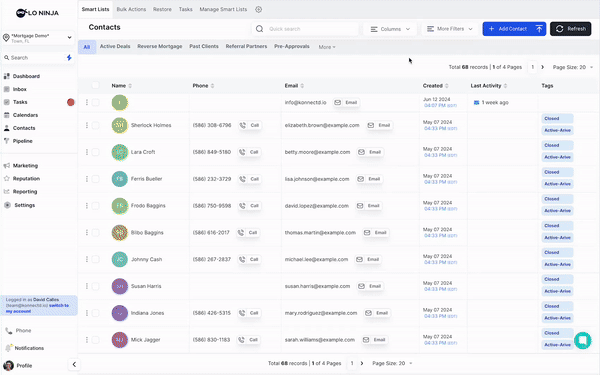600x375 pixels.
Task: Select the checkbox for Susan Harris
Action: coord(95,286)
